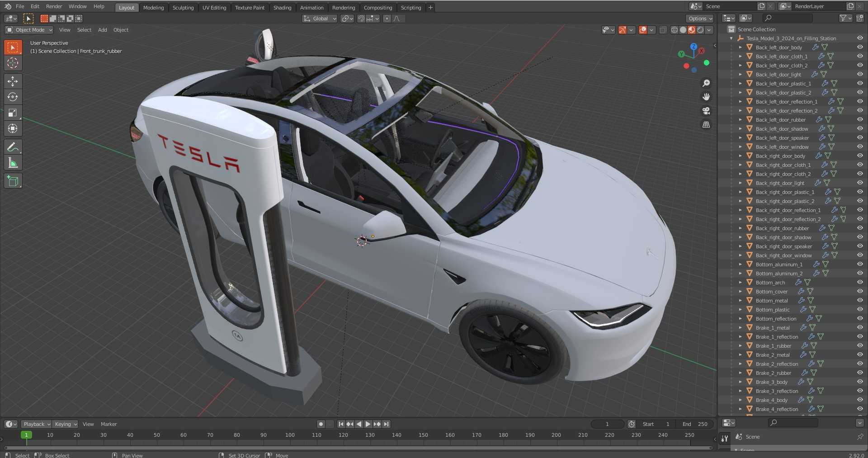Select the Scale tool
The image size is (868, 458).
13,113
